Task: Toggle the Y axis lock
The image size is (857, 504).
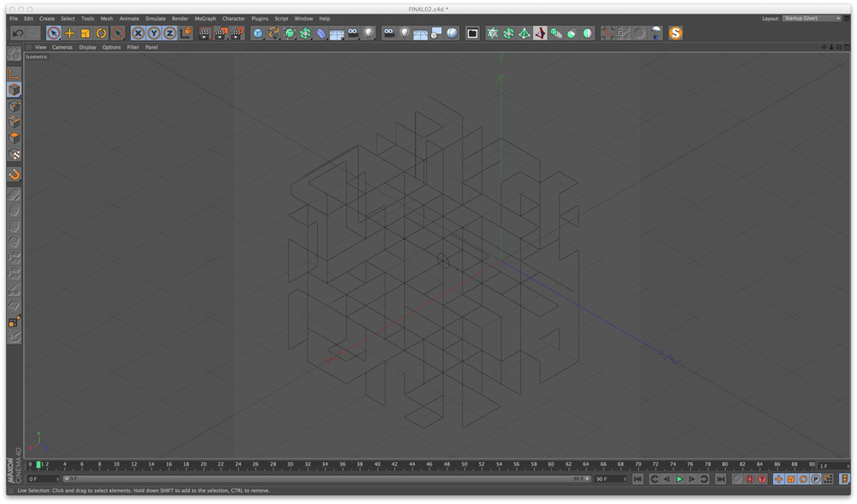Action: click(154, 33)
